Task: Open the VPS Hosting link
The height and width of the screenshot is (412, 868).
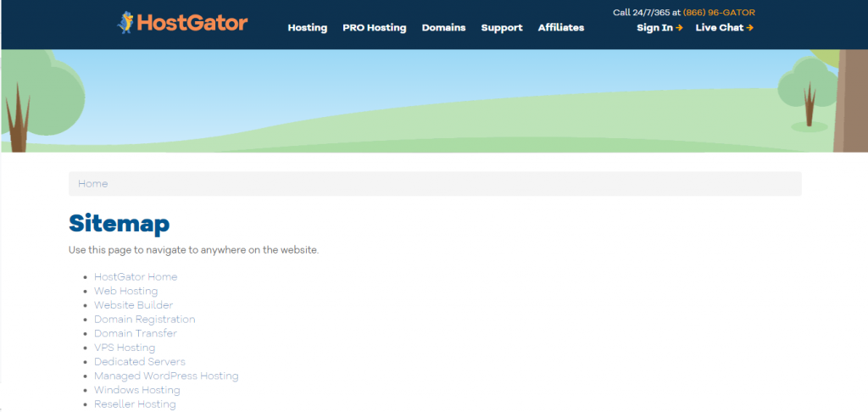Action: 125,348
